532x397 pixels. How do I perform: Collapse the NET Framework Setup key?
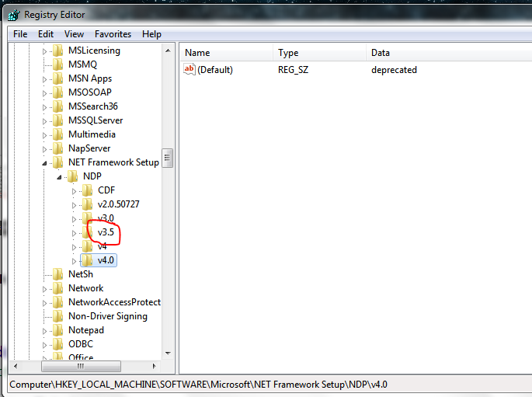point(44,163)
